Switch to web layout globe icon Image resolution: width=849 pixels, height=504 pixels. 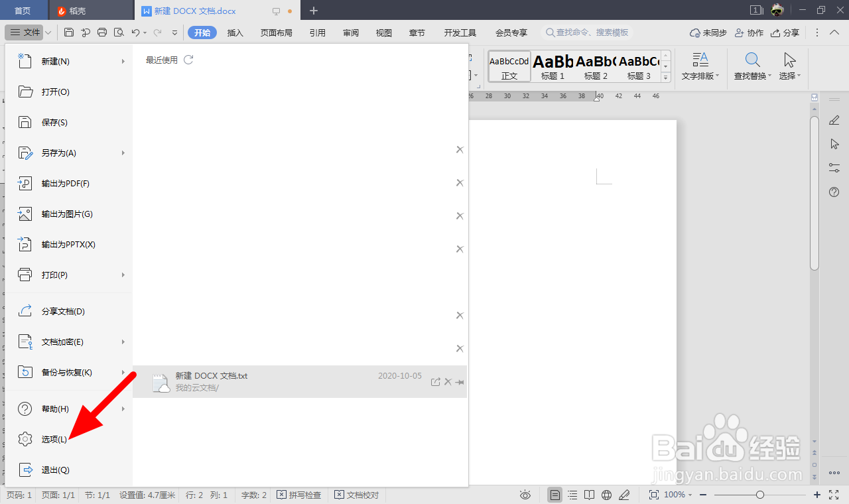pyautogui.click(x=606, y=495)
